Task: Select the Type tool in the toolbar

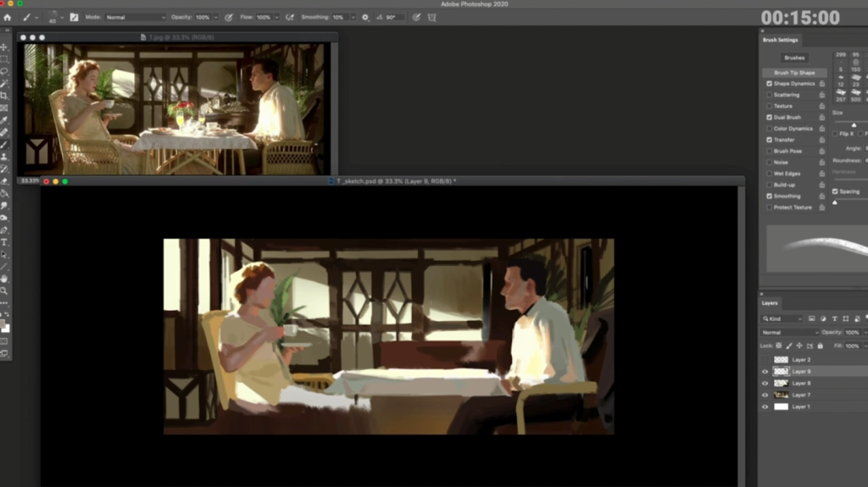Action: pos(4,242)
